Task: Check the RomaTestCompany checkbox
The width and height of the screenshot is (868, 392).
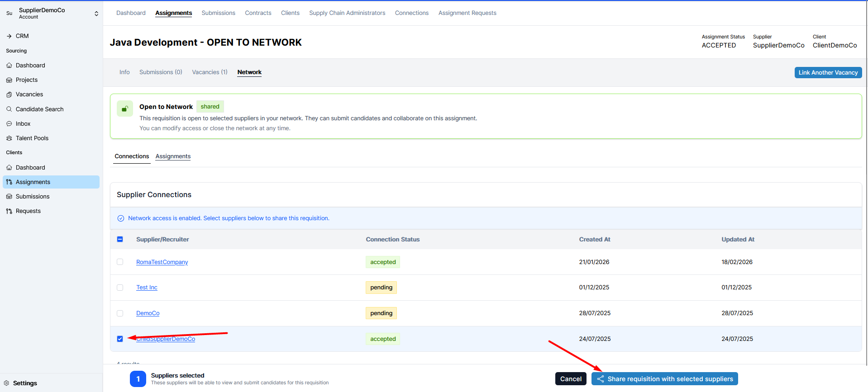Action: point(120,262)
